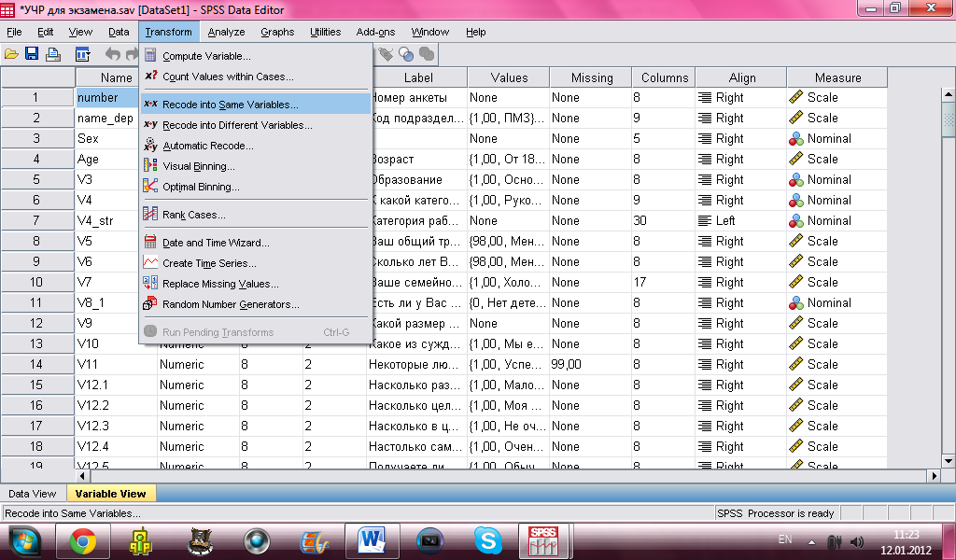Click the V4_str variable name cell
The height and width of the screenshot is (560, 956).
107,220
